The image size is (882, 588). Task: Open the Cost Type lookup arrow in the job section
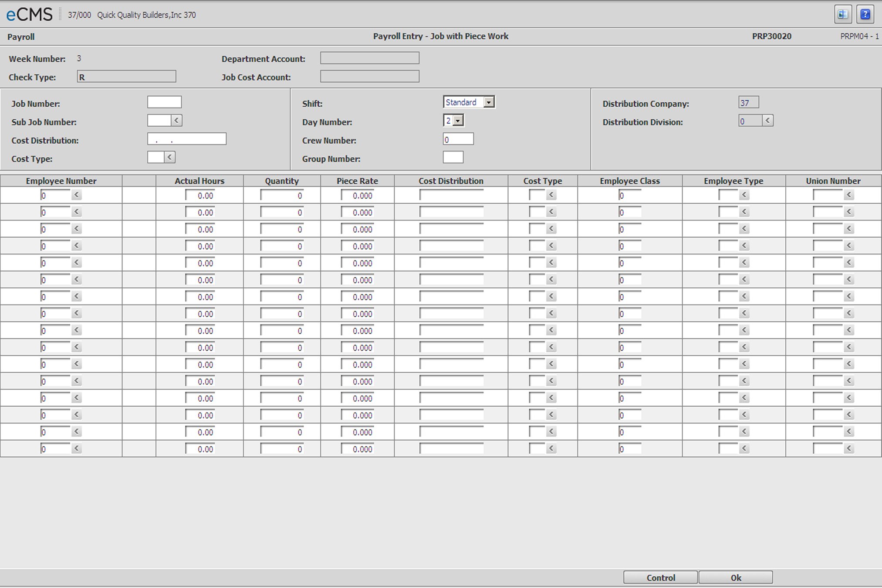coord(169,157)
